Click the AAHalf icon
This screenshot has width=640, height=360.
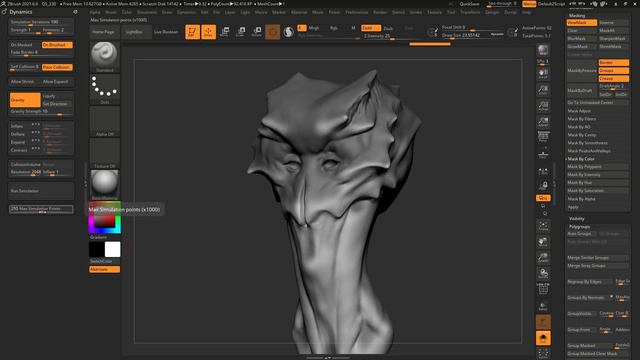pyautogui.click(x=543, y=122)
